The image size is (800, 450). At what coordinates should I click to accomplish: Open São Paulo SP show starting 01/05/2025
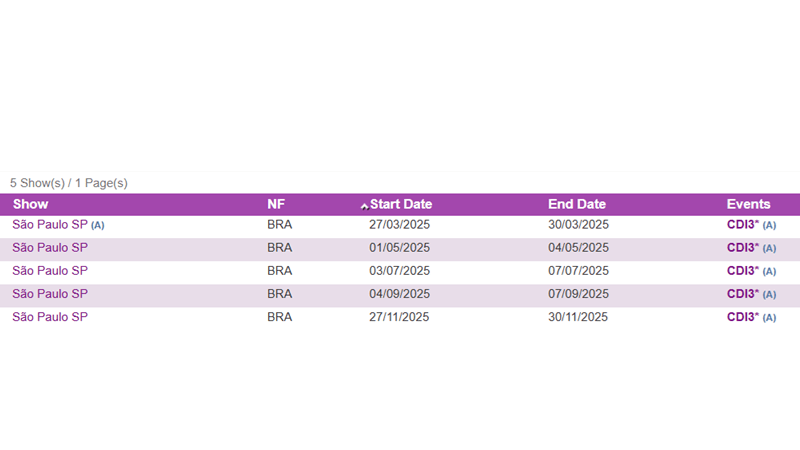pyautogui.click(x=50, y=248)
